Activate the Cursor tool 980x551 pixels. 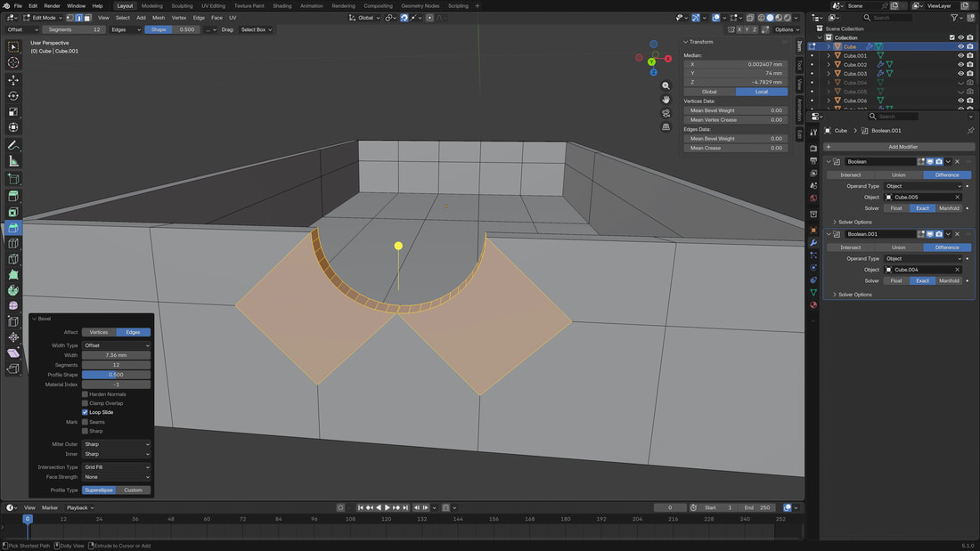[13, 62]
